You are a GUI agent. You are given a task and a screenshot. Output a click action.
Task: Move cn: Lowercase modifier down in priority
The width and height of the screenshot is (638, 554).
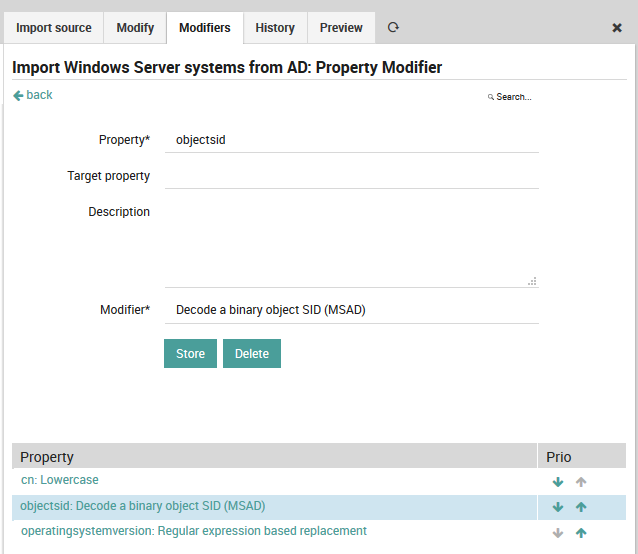[558, 482]
